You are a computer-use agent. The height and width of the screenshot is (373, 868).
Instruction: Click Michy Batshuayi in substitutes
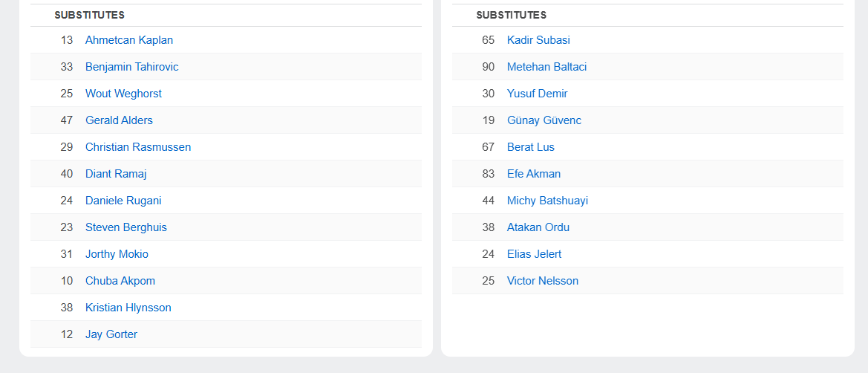coord(547,201)
